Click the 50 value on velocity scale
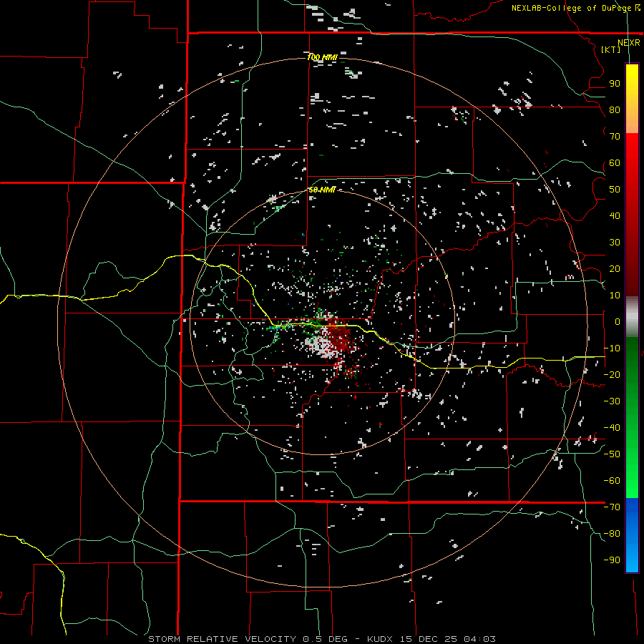The width and height of the screenshot is (644, 644). pyautogui.click(x=615, y=190)
